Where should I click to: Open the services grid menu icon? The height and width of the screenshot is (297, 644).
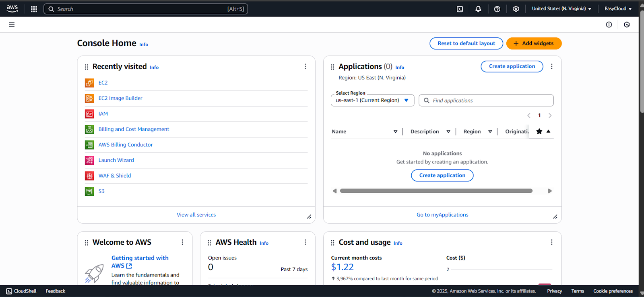click(x=34, y=9)
